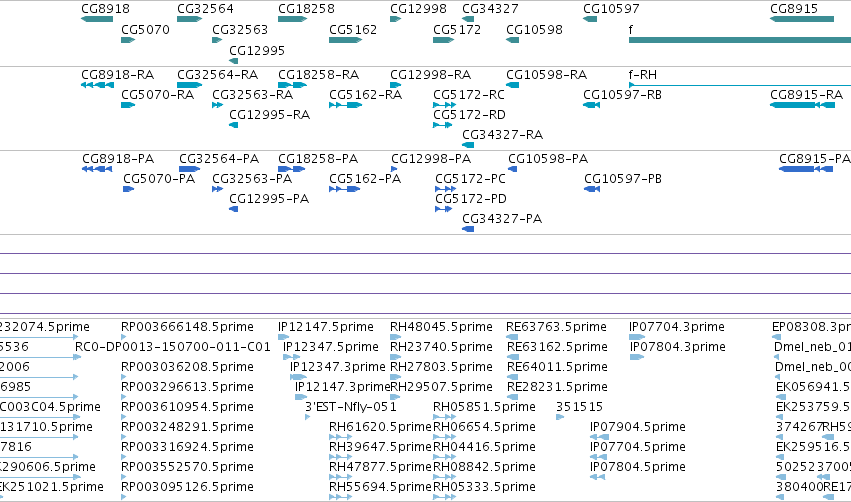
Task: Open protein label CG18258-PA
Action: click(x=318, y=158)
